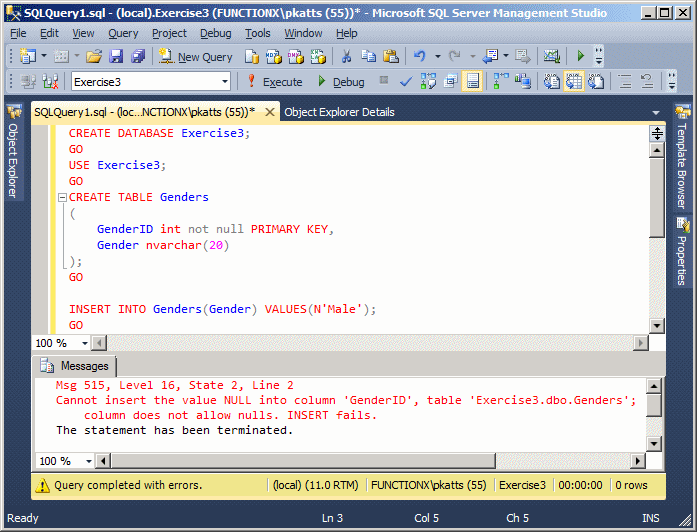Click the Open File folder icon

tap(94, 56)
